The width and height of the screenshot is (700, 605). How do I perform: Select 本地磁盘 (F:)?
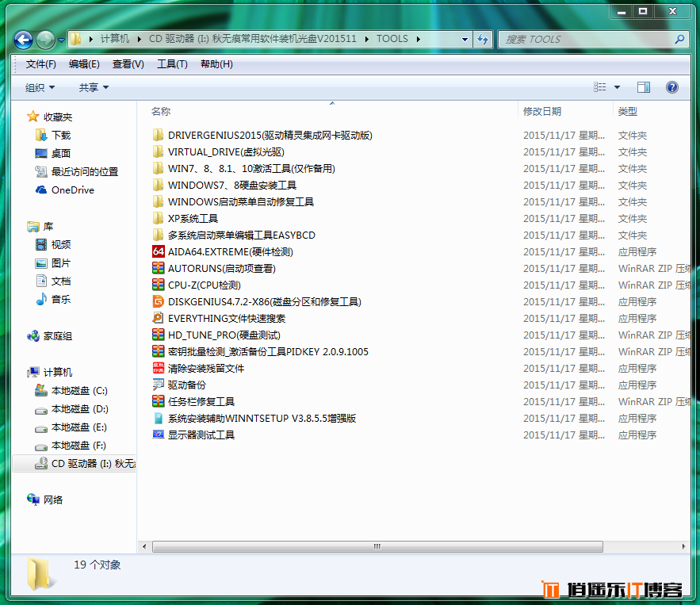[x=78, y=446]
